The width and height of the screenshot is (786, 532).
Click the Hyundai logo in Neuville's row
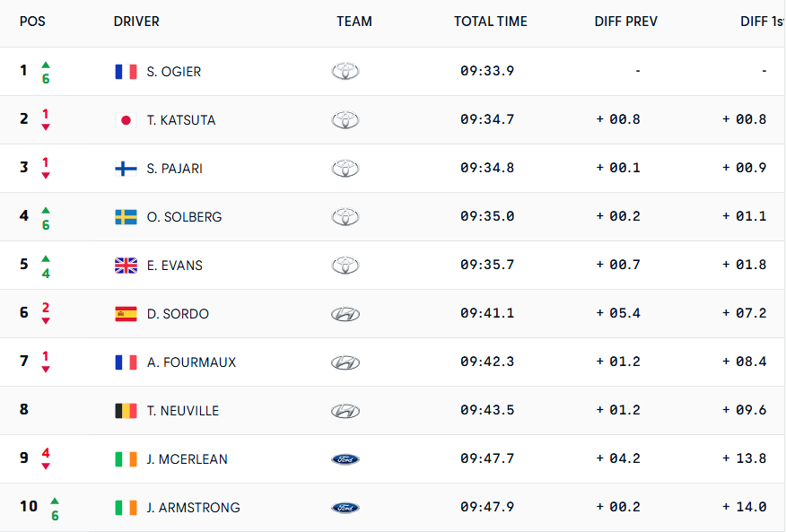pyautogui.click(x=345, y=411)
